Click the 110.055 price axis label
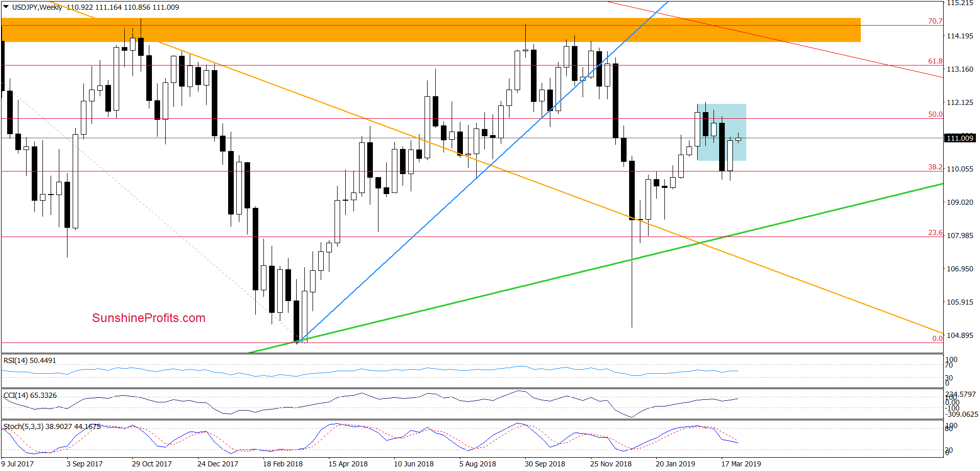Image resolution: width=980 pixels, height=471 pixels. pyautogui.click(x=960, y=169)
